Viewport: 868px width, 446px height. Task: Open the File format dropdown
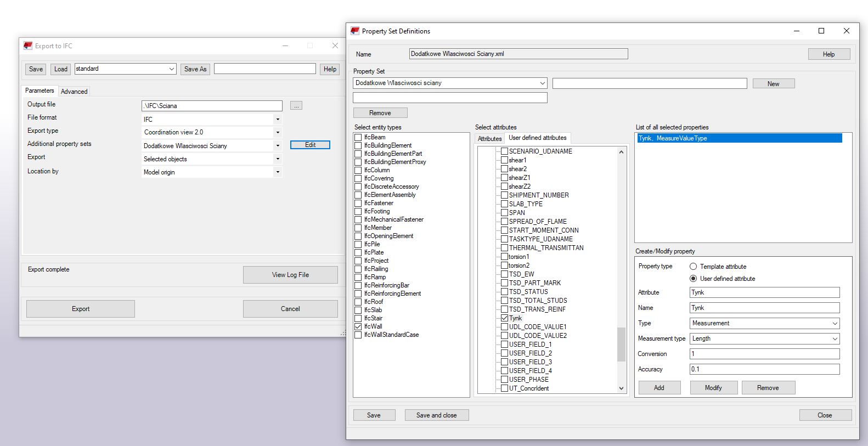pos(278,119)
